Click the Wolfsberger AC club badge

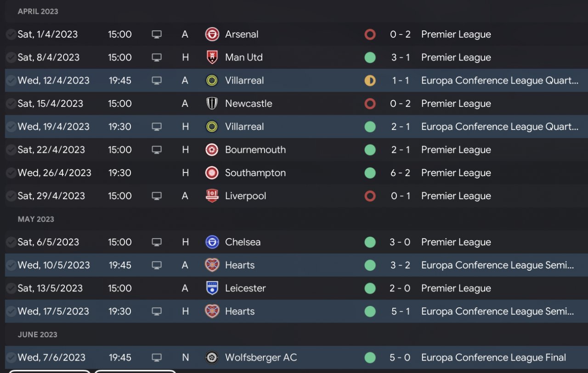pyautogui.click(x=212, y=357)
